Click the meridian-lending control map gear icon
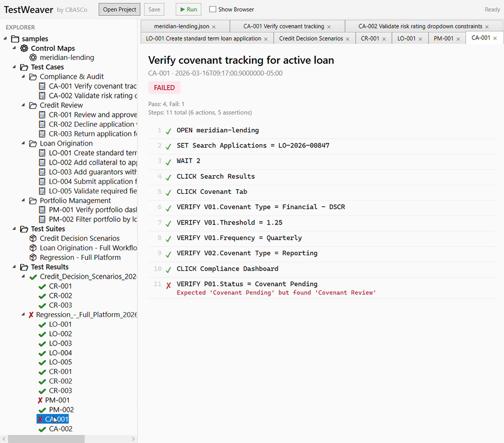The width and height of the screenshot is (504, 443). 33,57
